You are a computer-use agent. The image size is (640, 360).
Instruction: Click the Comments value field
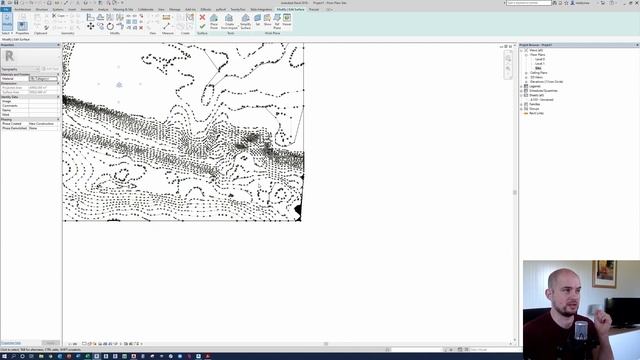[x=44, y=106]
